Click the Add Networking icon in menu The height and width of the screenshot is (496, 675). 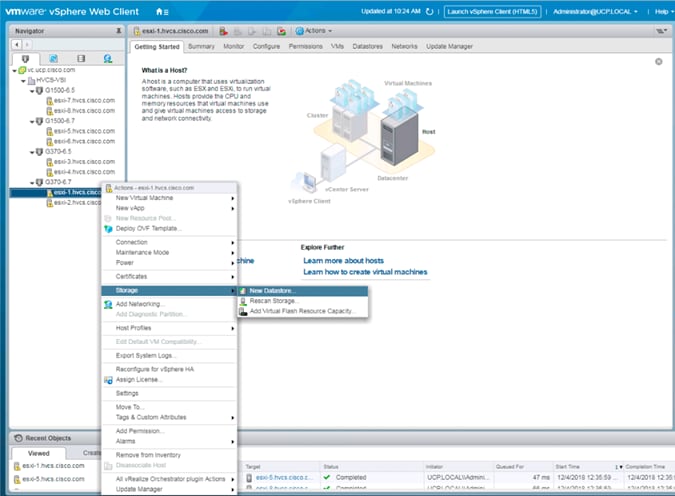(108, 304)
